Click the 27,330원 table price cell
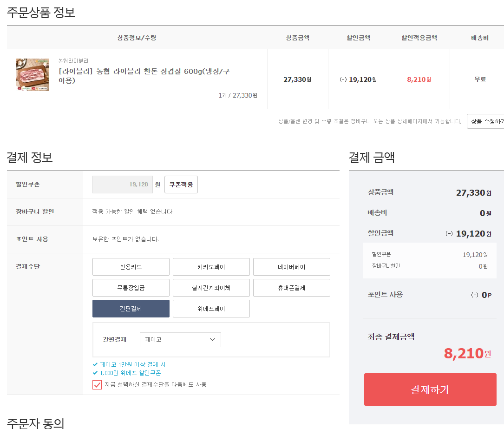The height and width of the screenshot is (429, 504). click(x=297, y=79)
